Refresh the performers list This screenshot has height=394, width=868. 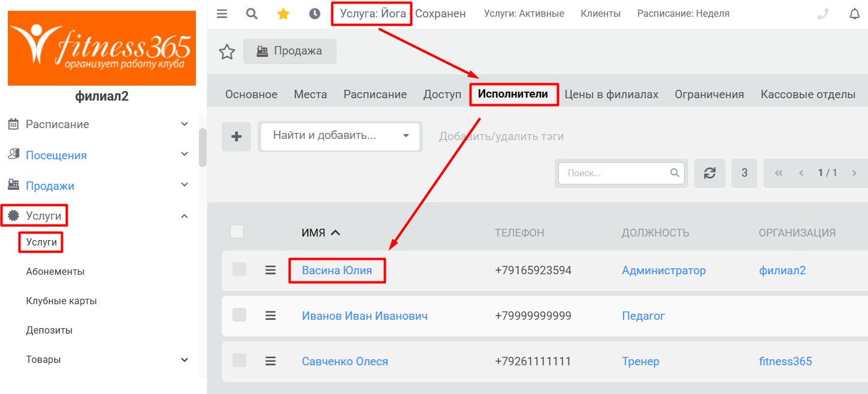click(x=710, y=173)
